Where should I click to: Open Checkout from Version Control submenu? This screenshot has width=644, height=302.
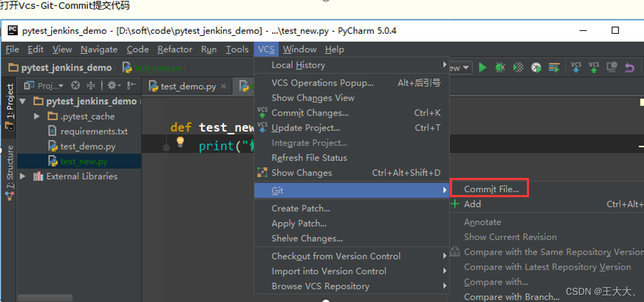(352, 256)
